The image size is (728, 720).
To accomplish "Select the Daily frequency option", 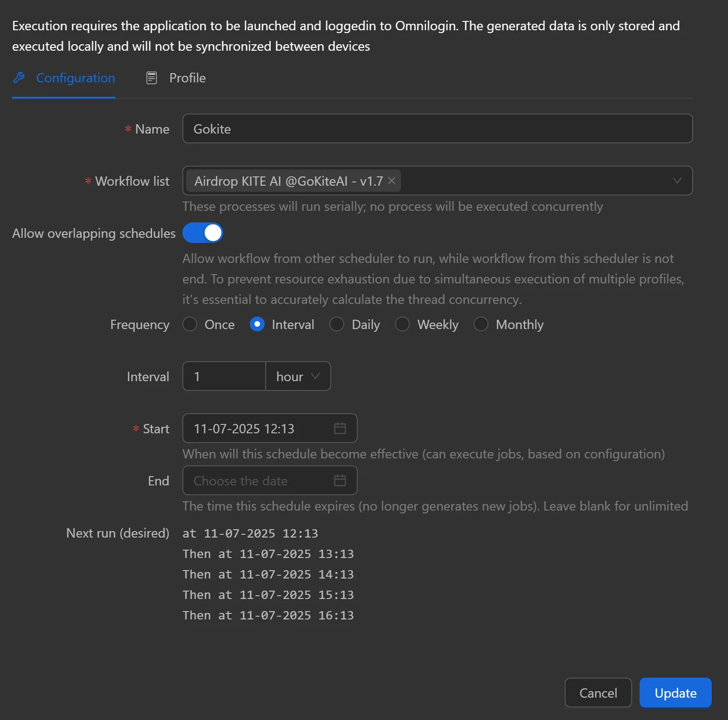I will pyautogui.click(x=337, y=324).
